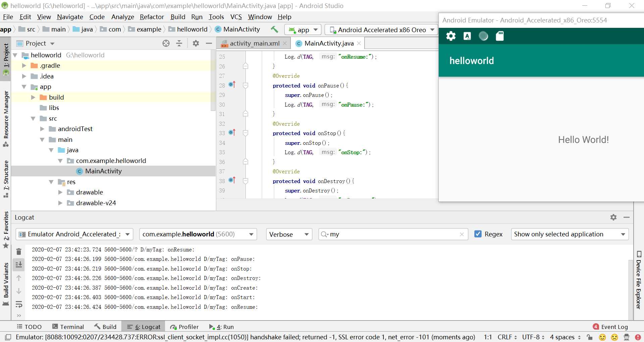Open Project panel settings gear
Screen dimensions: 644x342
[x=196, y=43]
